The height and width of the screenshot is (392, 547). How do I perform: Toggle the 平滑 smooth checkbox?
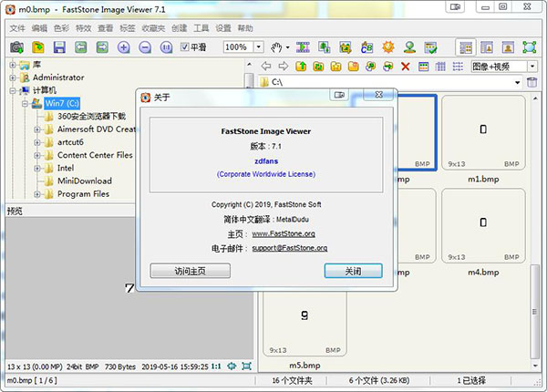(x=185, y=46)
